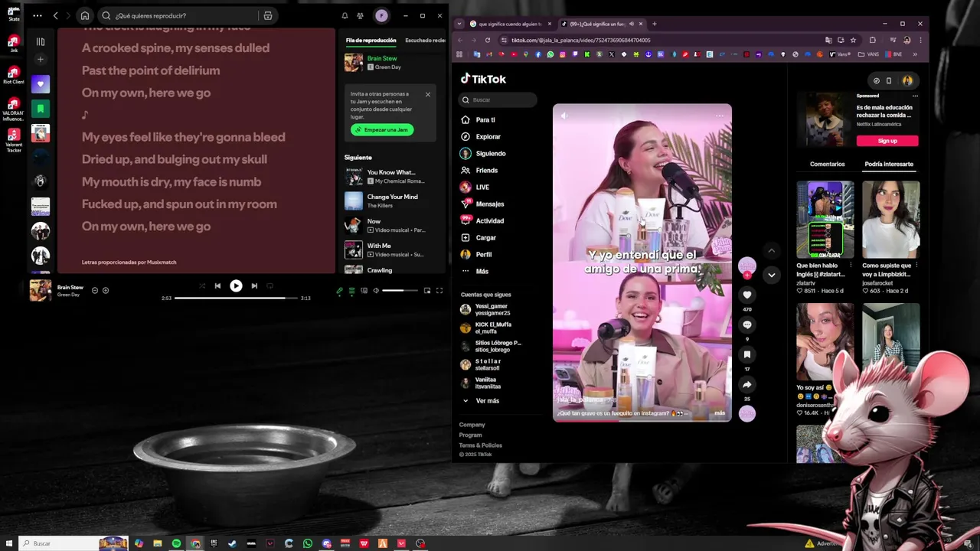Focus TikTok Buscar search field
The height and width of the screenshot is (551, 980).
pos(498,99)
